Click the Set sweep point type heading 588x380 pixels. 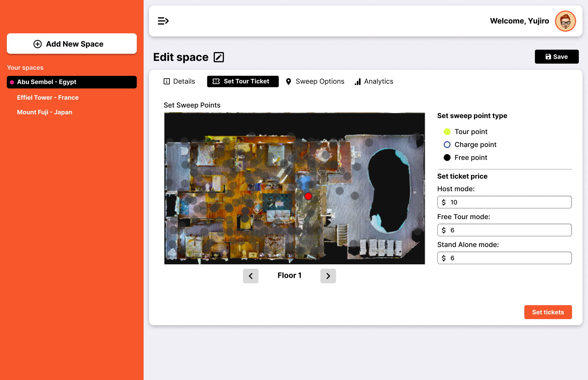point(472,116)
